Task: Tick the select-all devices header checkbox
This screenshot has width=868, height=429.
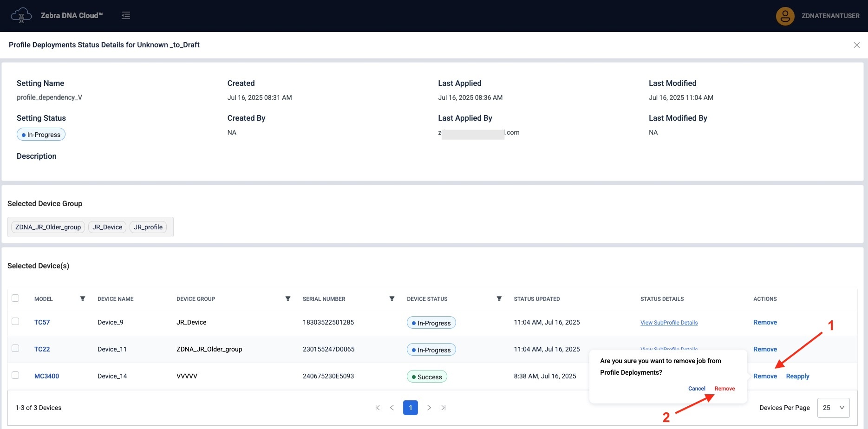Action: click(15, 298)
